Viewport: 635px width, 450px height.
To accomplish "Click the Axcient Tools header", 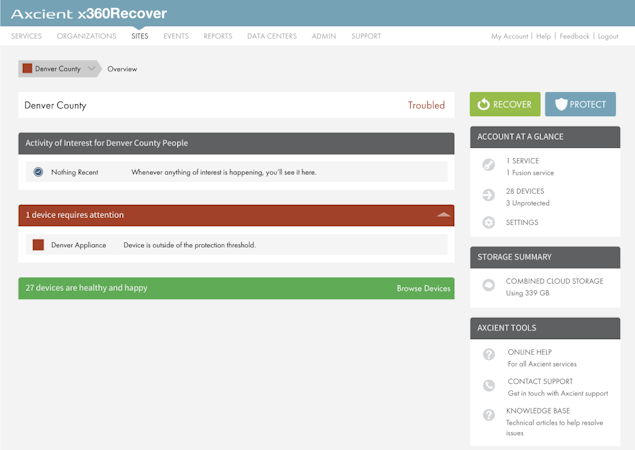I will tap(545, 328).
